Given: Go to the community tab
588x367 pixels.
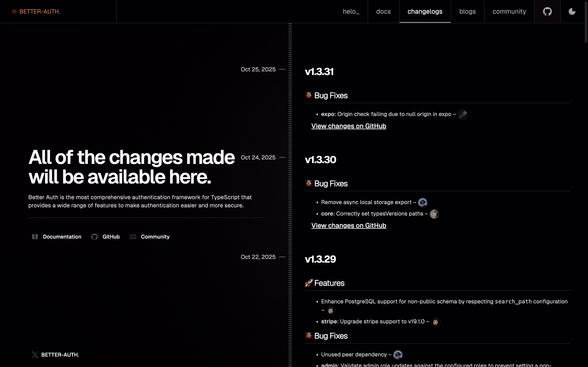Looking at the screenshot, I should (x=509, y=11).
